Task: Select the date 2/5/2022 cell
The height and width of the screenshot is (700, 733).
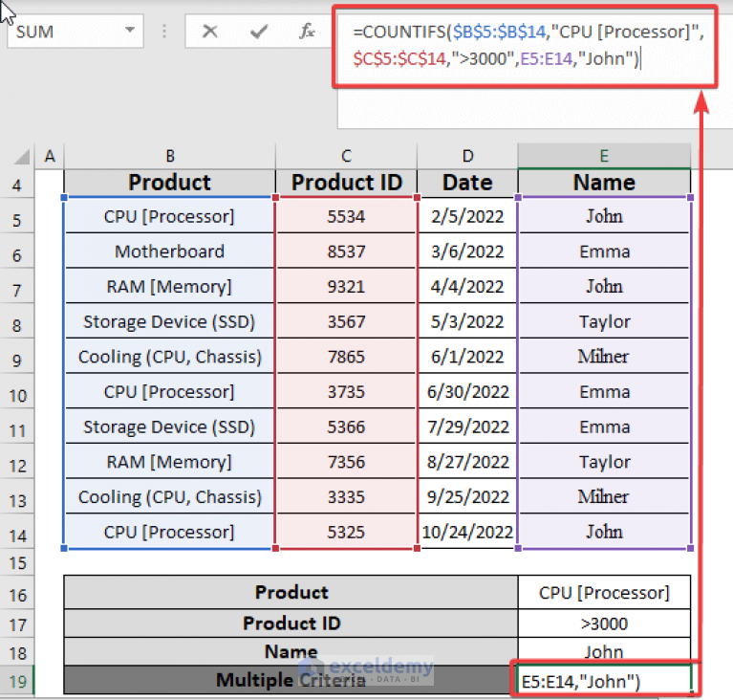Action: tap(467, 216)
